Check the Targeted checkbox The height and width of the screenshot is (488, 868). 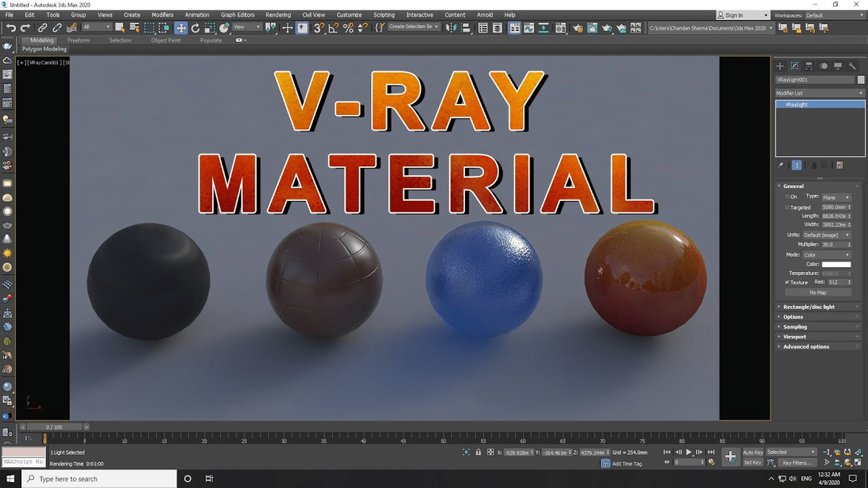[788, 206]
